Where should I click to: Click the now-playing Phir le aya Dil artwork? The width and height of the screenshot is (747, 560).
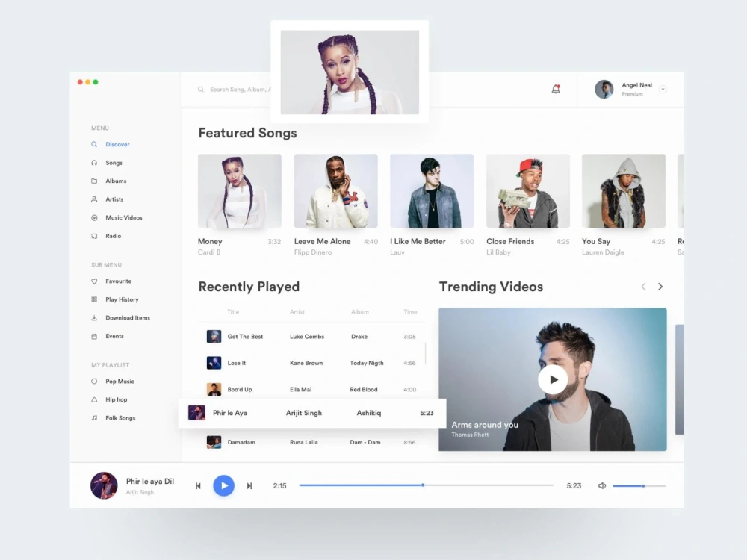coord(104,486)
